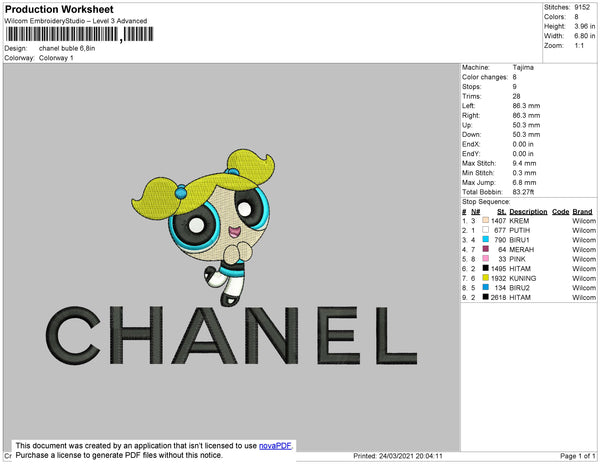Image resolution: width=600 pixels, height=464 pixels.
Task: Open the novaPDF hyperlink
Action: coord(275,446)
